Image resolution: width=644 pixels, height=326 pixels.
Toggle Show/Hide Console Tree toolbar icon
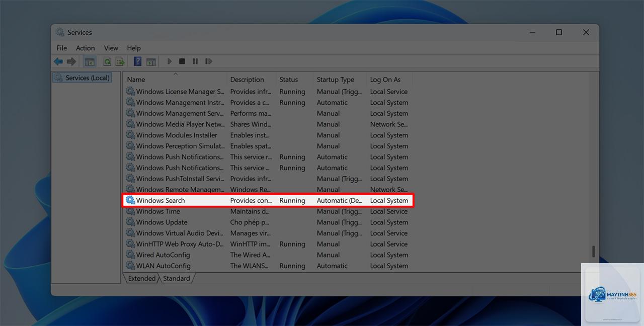click(90, 61)
